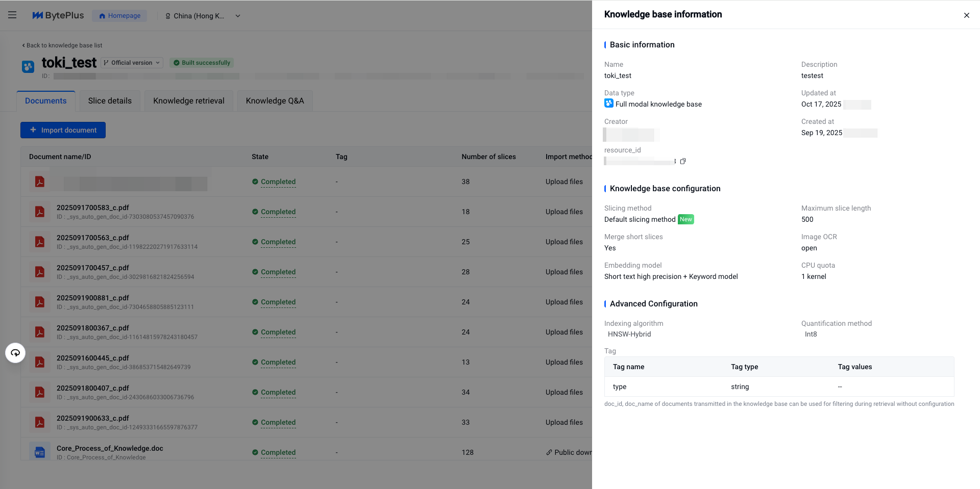Select the Knowledge Q&A tab

[x=275, y=101]
